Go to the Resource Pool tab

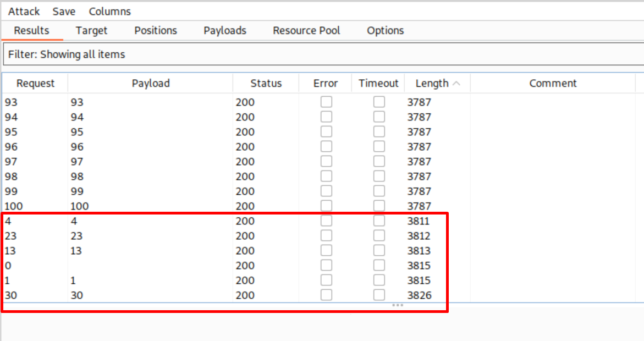(x=306, y=31)
